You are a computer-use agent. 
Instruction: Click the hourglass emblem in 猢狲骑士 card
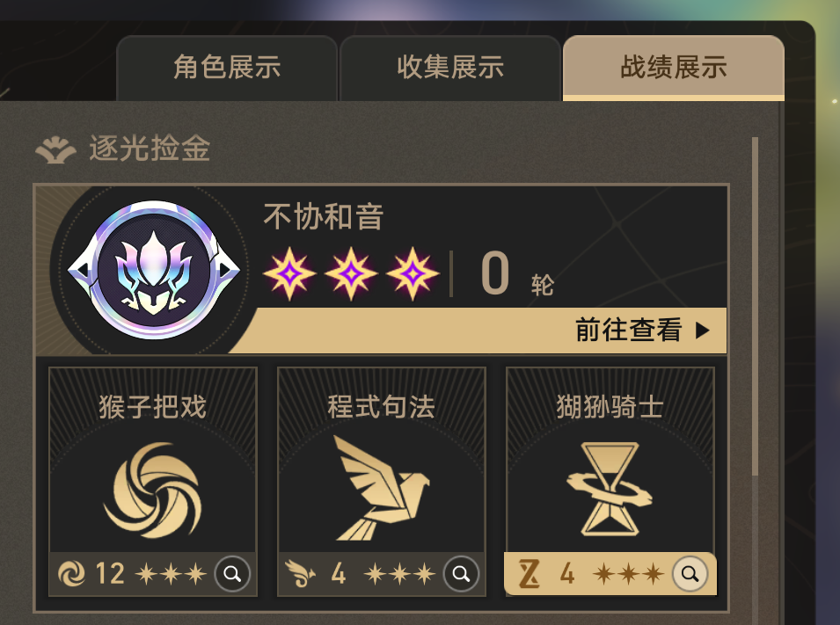click(610, 489)
